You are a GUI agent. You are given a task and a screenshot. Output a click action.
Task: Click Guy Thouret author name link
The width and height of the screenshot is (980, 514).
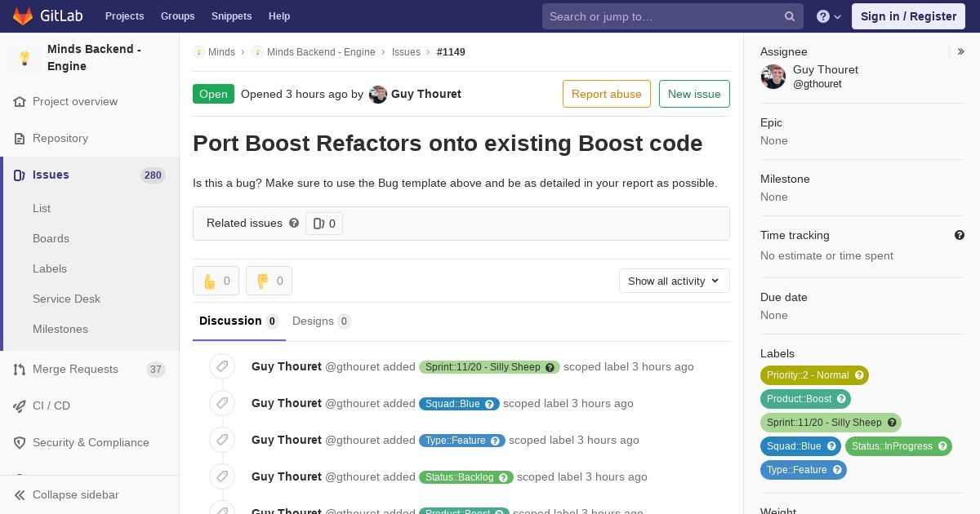(x=426, y=94)
